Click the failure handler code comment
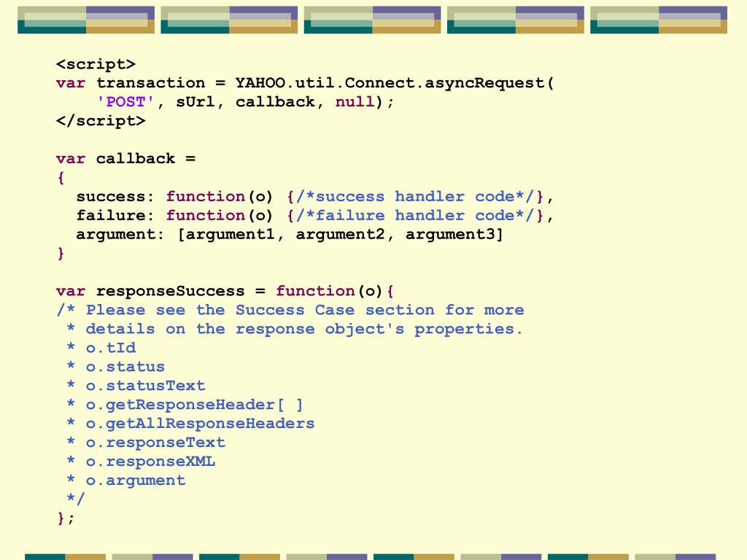 pos(415,215)
